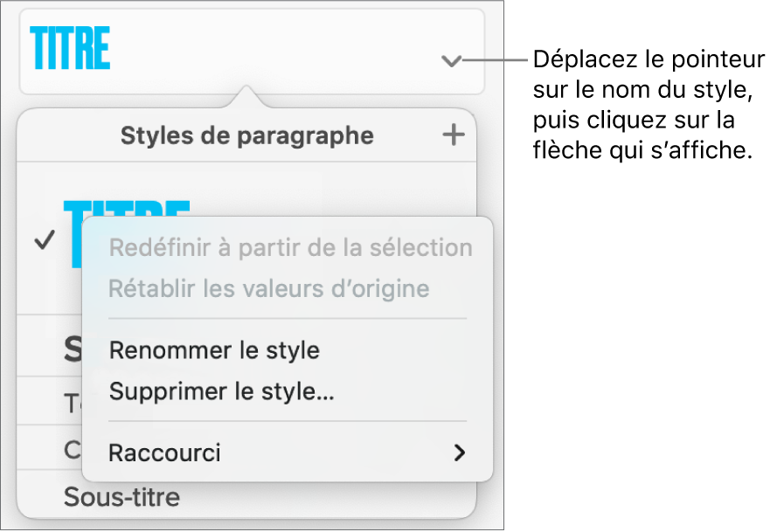Click the callout line pointing to the chevron
This screenshot has width=777, height=532.
(x=494, y=61)
